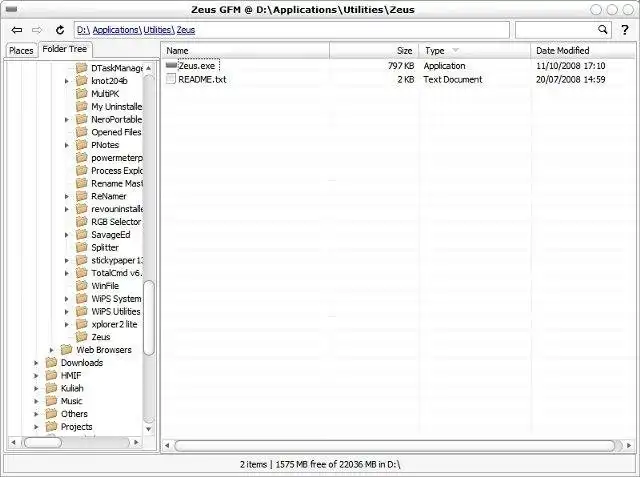Screen dimensions: 640x477
Task: Click the My Uninstaller folder icon
Action: (x=82, y=106)
